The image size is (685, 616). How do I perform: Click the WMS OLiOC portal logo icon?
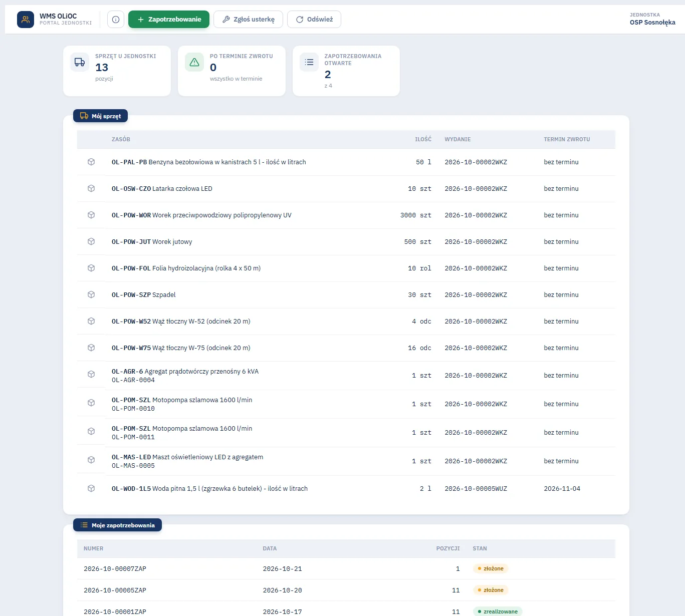26,20
